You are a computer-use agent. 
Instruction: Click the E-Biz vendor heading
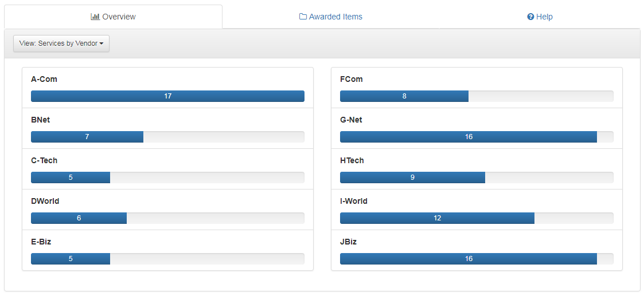pyautogui.click(x=41, y=242)
